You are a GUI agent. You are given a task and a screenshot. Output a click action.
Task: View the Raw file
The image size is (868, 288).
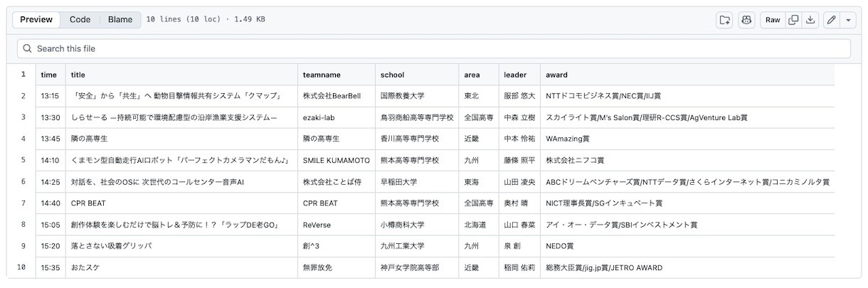point(773,20)
